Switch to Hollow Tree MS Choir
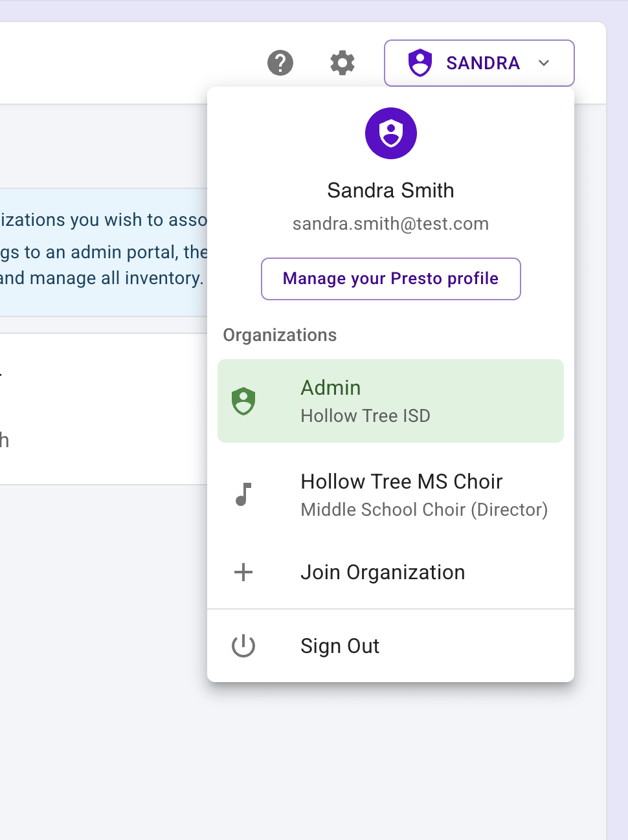The height and width of the screenshot is (840, 628). point(401,481)
